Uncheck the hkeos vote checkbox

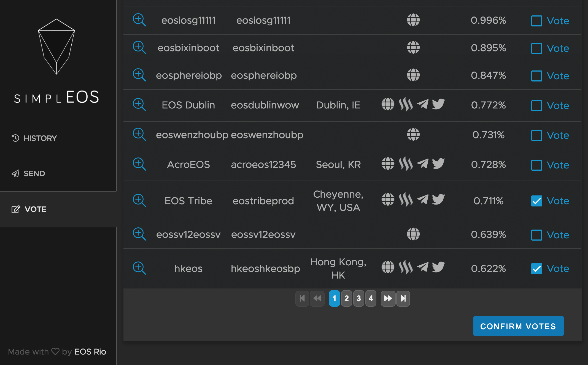pos(536,269)
